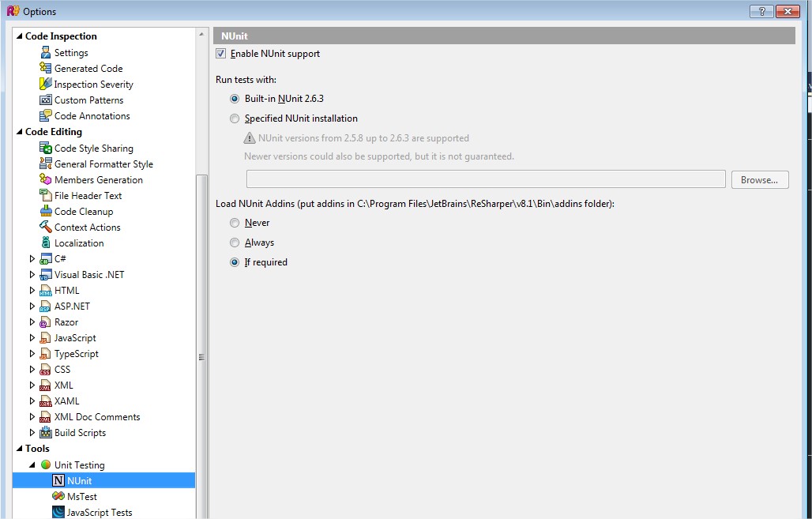The image size is (812, 519).
Task: Select Built-in NUnit 2.6.3 radio button
Action: pyautogui.click(x=235, y=99)
